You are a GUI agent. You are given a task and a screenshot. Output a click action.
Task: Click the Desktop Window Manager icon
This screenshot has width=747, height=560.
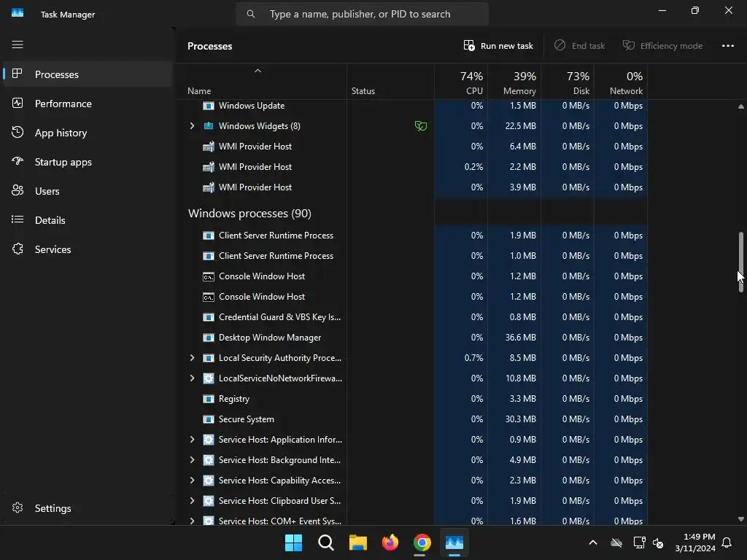[209, 338]
